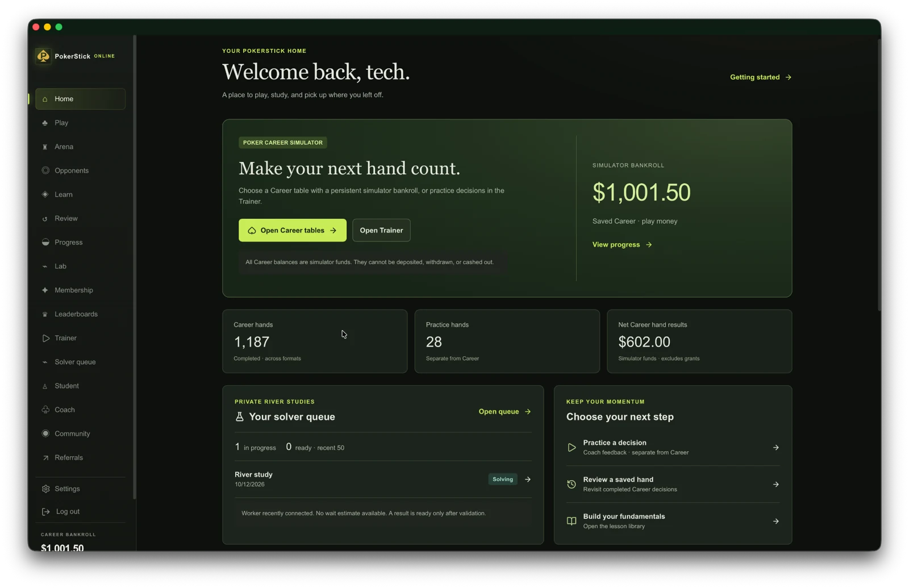
Task: Click the Open queue link
Action: 504,411
